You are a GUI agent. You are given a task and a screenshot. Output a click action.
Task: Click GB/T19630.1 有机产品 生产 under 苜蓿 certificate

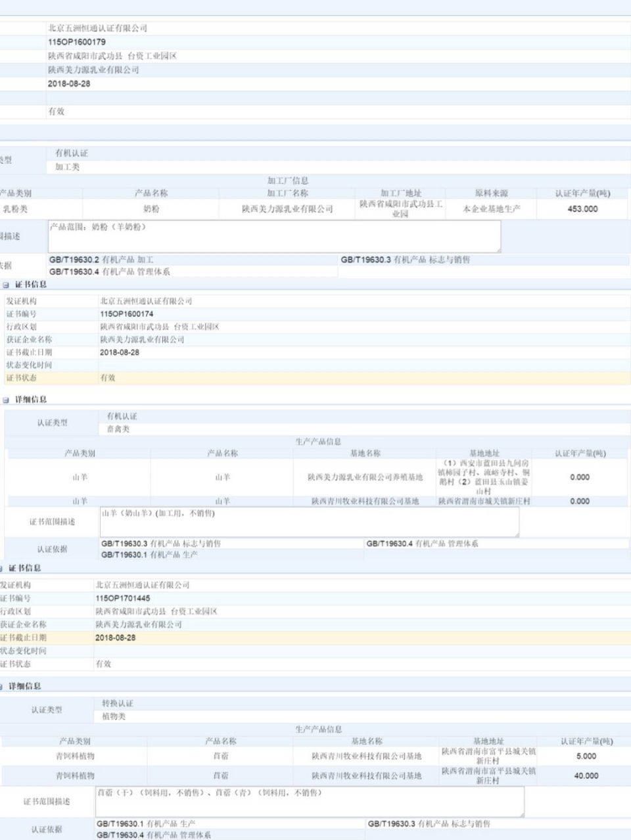(x=146, y=824)
